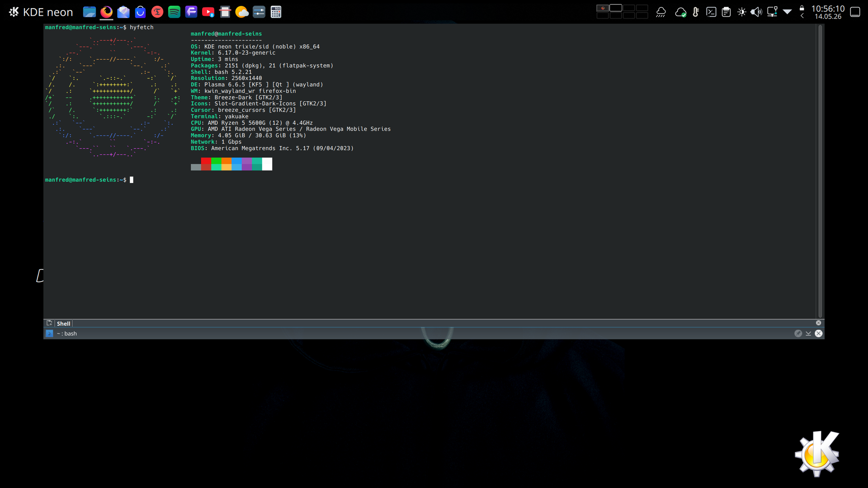
Task: Expand the hidden system tray icons
Action: point(787,12)
